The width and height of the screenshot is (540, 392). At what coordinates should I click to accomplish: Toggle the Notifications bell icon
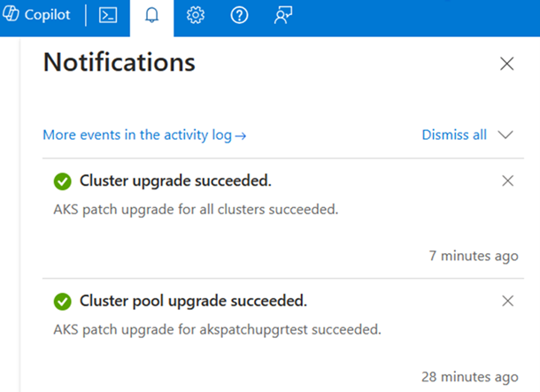[x=151, y=17]
